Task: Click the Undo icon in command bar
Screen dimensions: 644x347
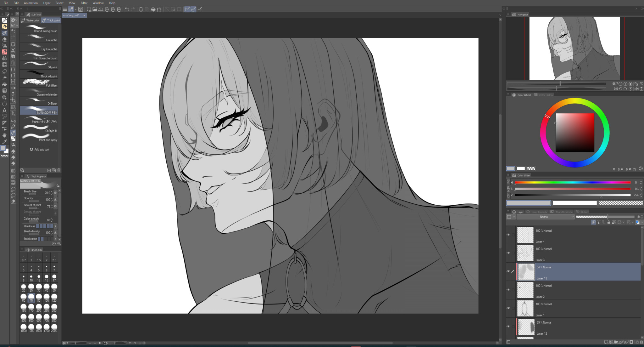Action: (x=127, y=9)
